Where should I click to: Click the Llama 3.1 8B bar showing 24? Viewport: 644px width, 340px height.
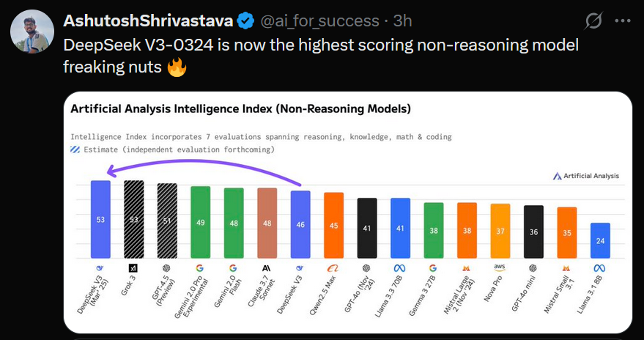(600, 240)
